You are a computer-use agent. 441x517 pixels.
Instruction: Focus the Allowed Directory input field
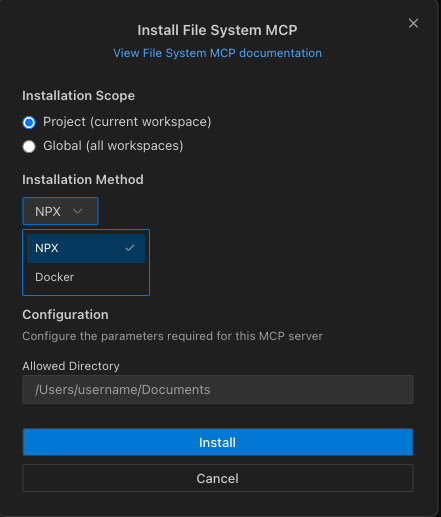218,390
